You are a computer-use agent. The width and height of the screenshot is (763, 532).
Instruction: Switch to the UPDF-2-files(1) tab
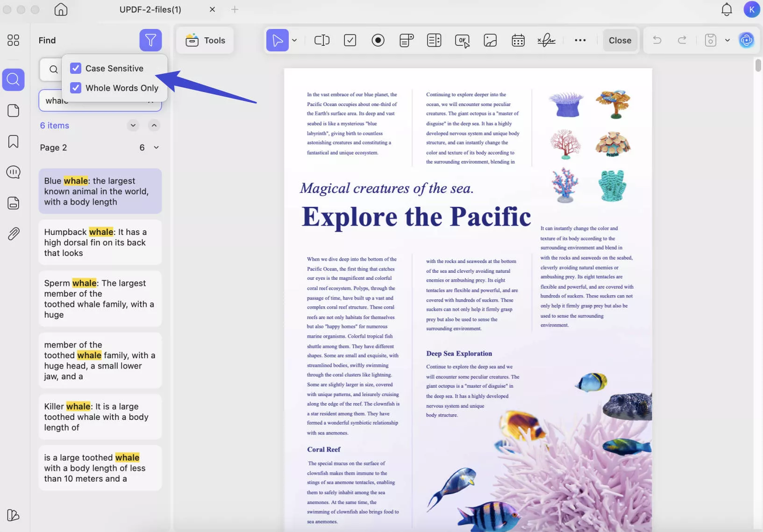click(150, 9)
